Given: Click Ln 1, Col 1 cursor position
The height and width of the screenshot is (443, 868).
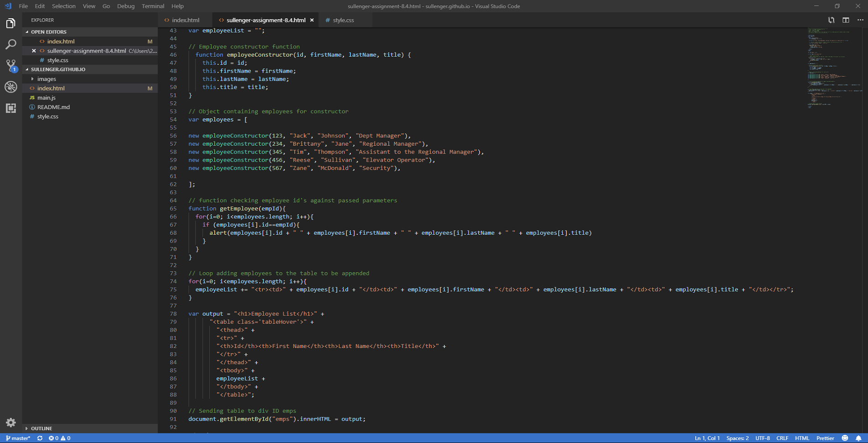Looking at the screenshot, I should (707, 438).
